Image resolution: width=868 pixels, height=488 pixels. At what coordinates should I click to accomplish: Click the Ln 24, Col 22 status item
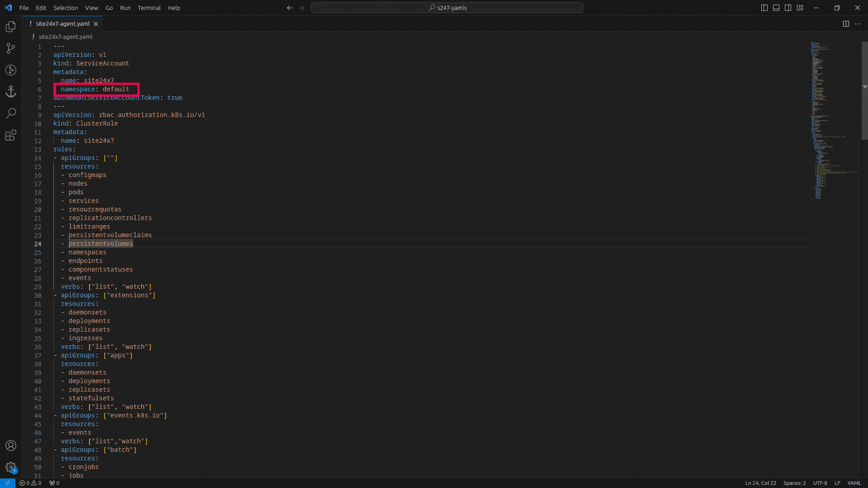[760, 483]
